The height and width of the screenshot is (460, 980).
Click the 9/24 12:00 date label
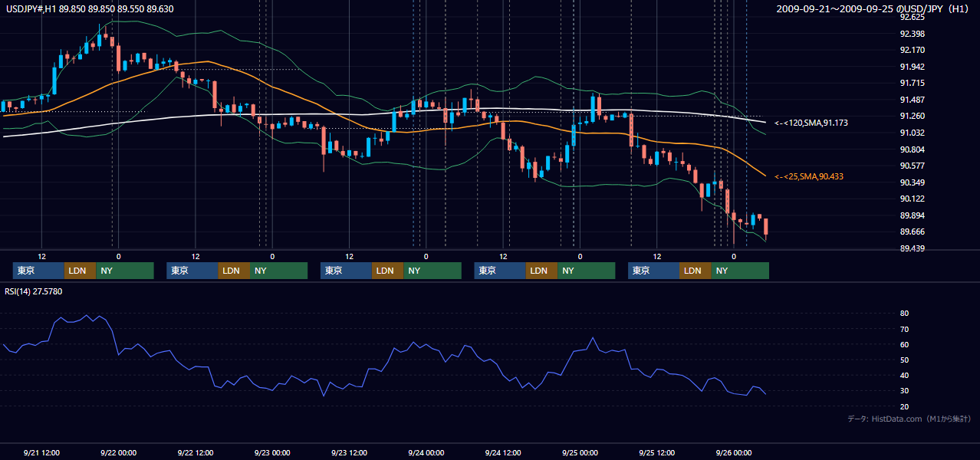click(503, 453)
